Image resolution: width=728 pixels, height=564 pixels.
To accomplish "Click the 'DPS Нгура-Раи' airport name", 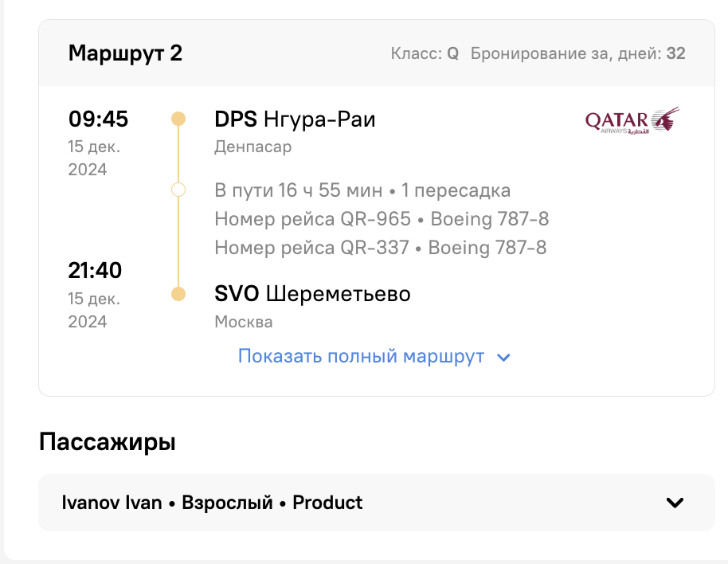I will (295, 119).
